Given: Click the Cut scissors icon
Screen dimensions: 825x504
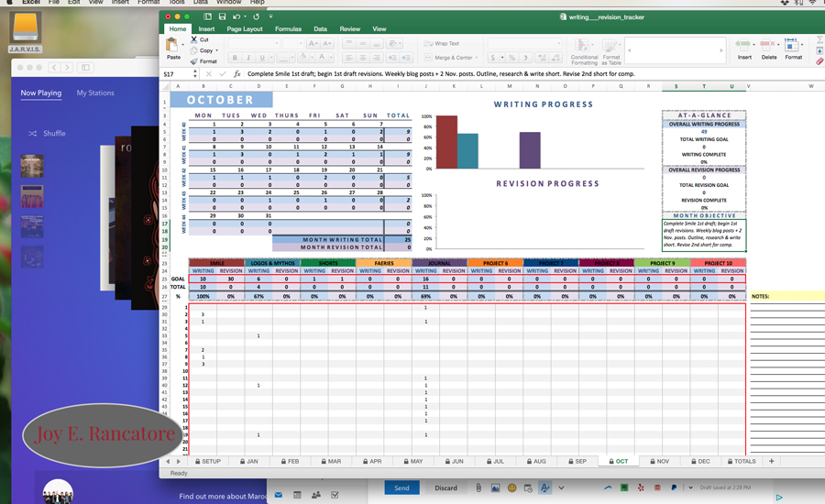Looking at the screenshot, I should [194, 39].
